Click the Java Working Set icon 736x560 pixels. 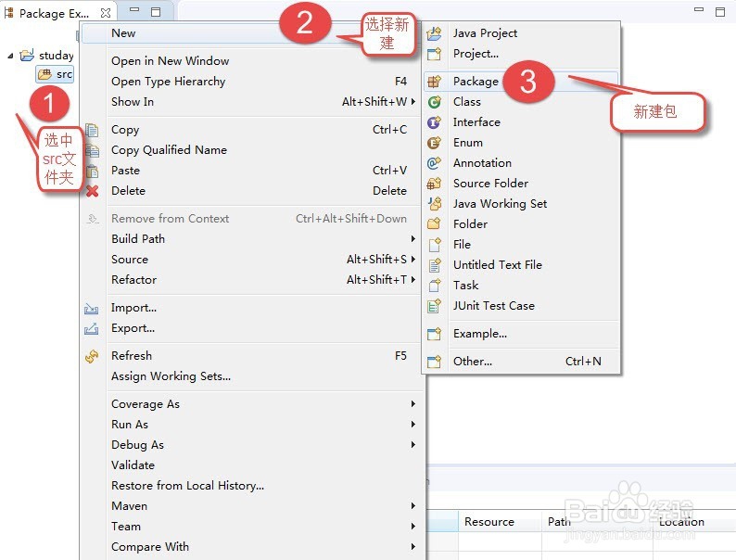pos(435,204)
